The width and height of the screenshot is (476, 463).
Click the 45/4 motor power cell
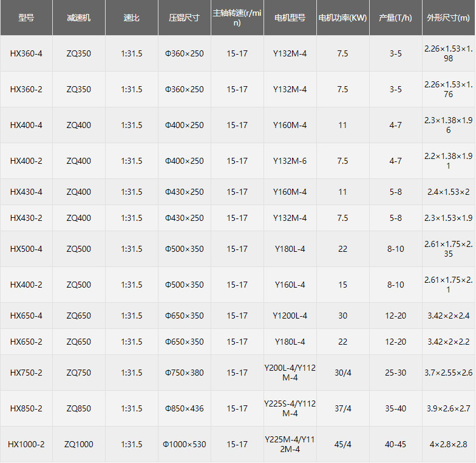(x=342, y=444)
